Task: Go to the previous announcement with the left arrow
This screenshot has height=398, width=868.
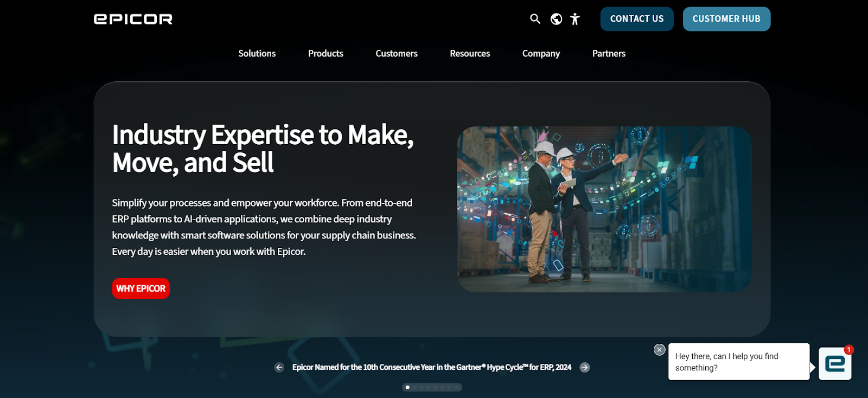Action: 279,368
